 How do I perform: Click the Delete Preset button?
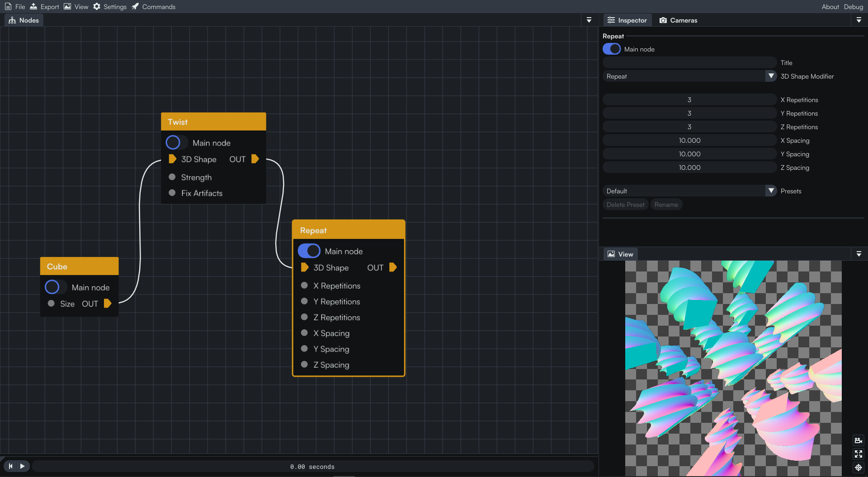click(x=626, y=205)
